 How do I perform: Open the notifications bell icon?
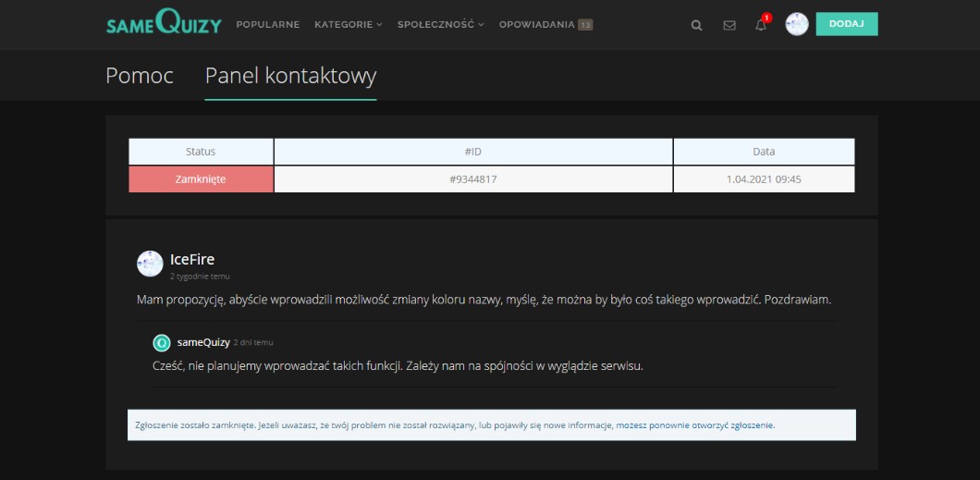tap(761, 25)
